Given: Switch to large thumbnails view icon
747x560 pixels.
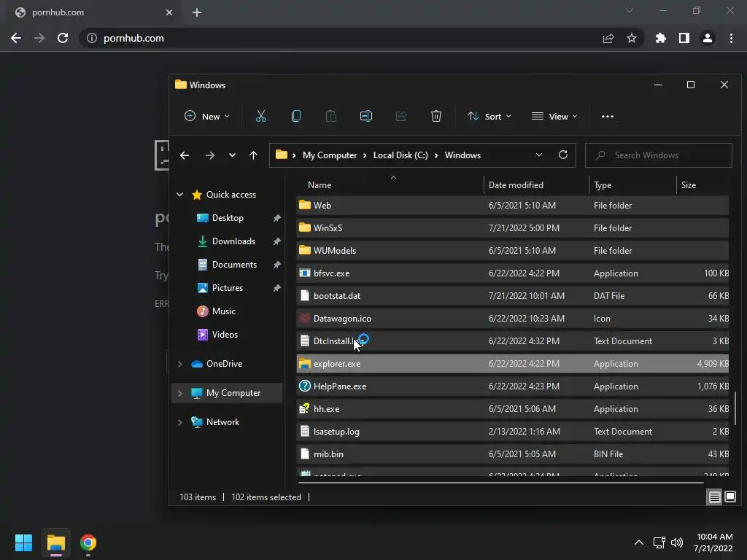Looking at the screenshot, I should pyautogui.click(x=729, y=497).
